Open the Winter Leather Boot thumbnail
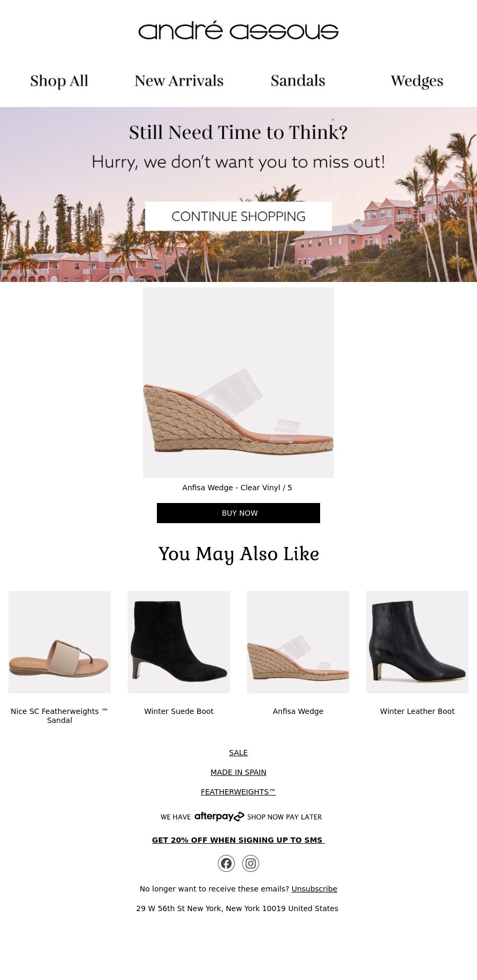 (x=417, y=642)
